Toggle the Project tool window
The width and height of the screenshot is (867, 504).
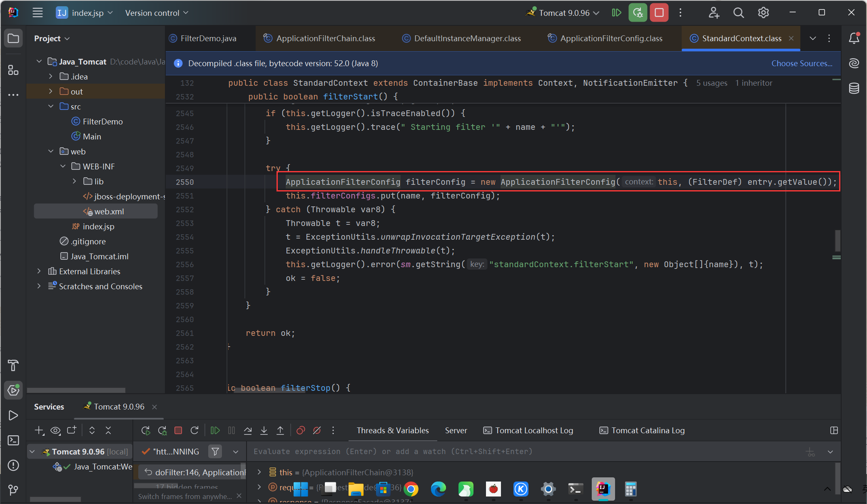[13, 39]
